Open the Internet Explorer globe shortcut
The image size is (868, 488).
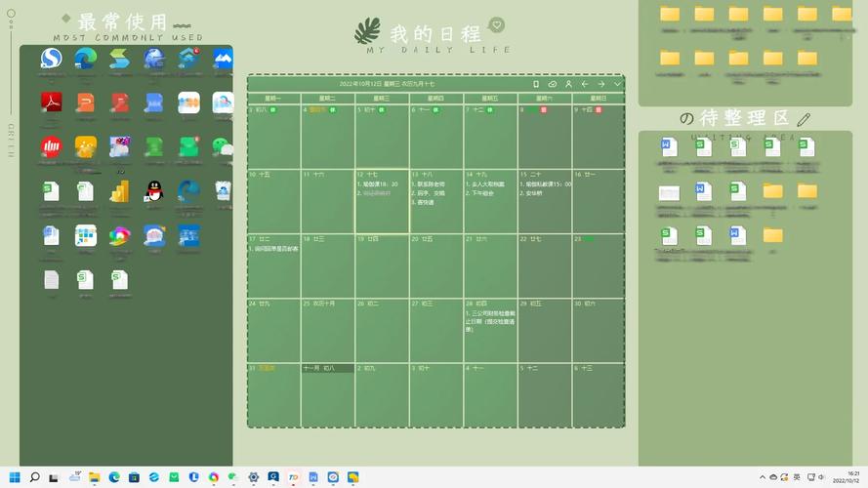[x=154, y=59]
